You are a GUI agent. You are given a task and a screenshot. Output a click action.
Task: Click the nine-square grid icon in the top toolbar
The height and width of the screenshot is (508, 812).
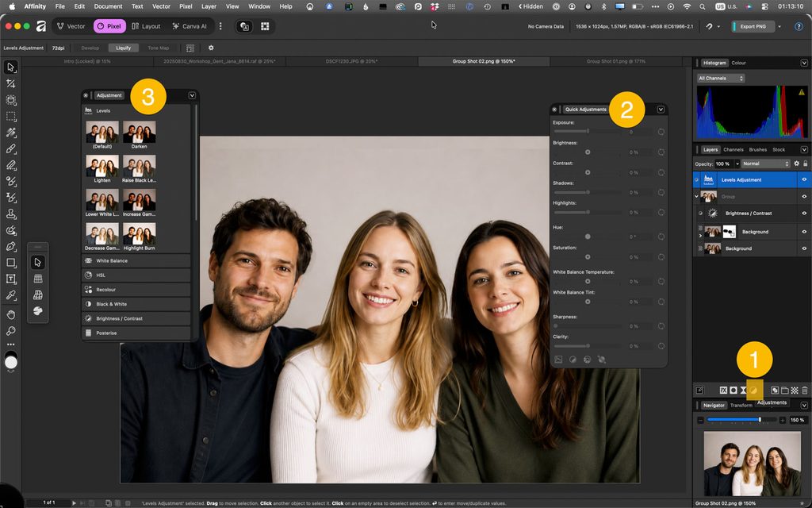(265, 26)
